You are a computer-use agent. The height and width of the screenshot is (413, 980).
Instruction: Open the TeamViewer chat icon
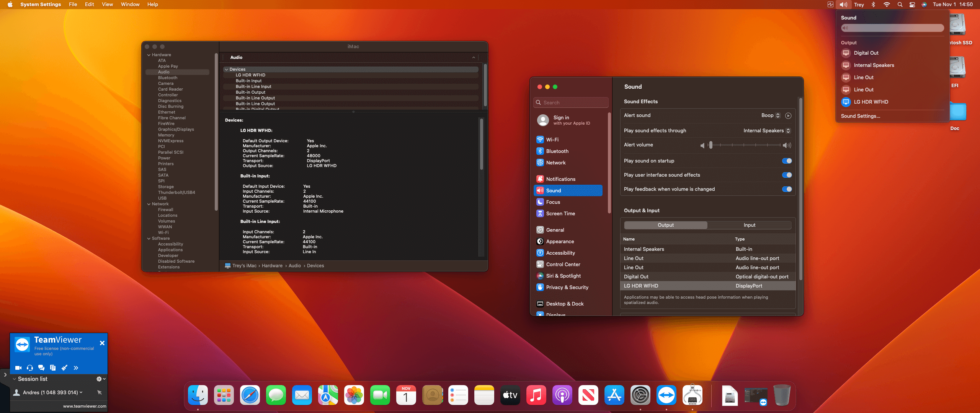pos(41,368)
